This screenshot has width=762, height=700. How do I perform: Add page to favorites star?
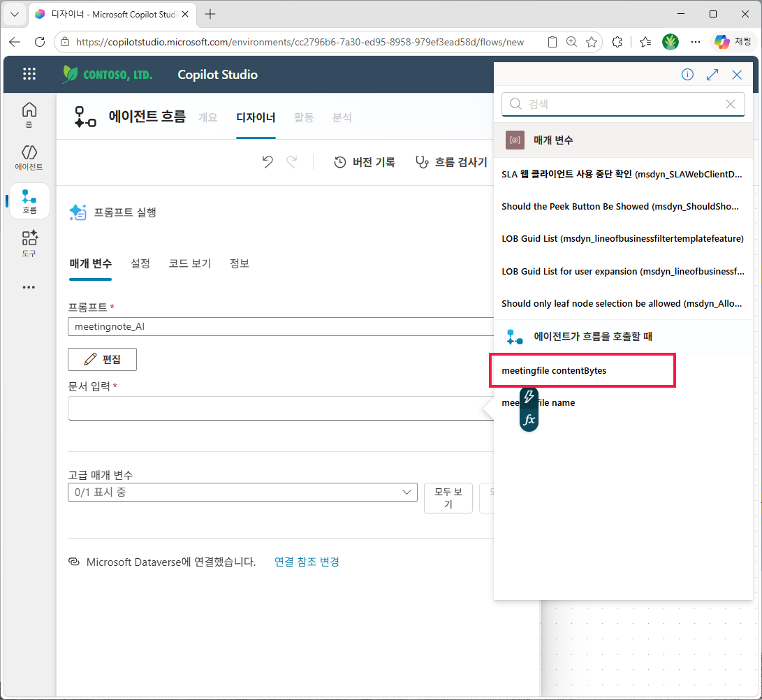(x=592, y=42)
